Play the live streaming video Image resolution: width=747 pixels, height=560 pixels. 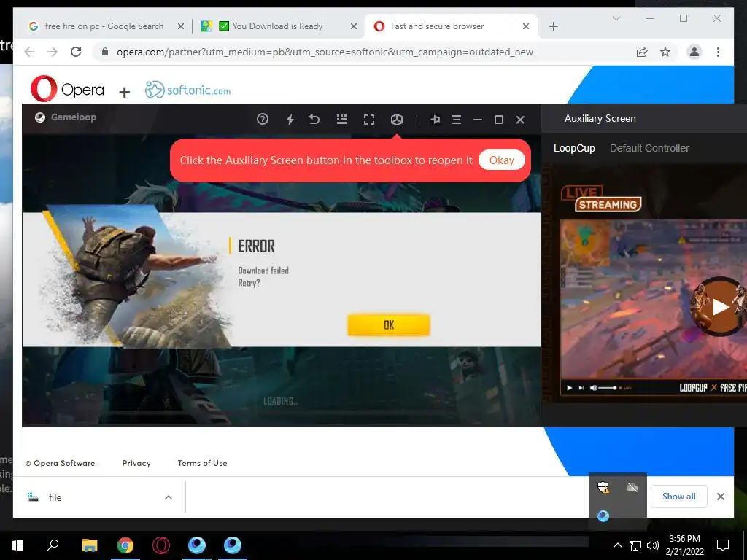[x=720, y=307]
